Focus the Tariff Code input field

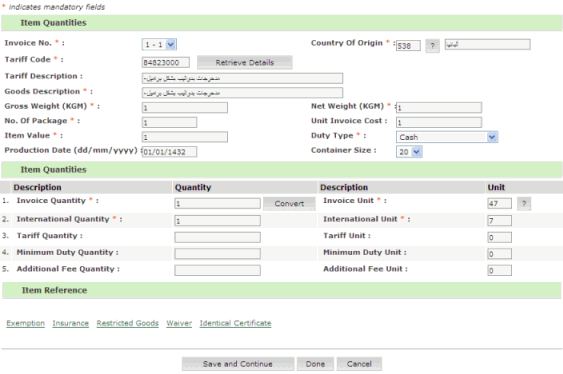tap(166, 62)
